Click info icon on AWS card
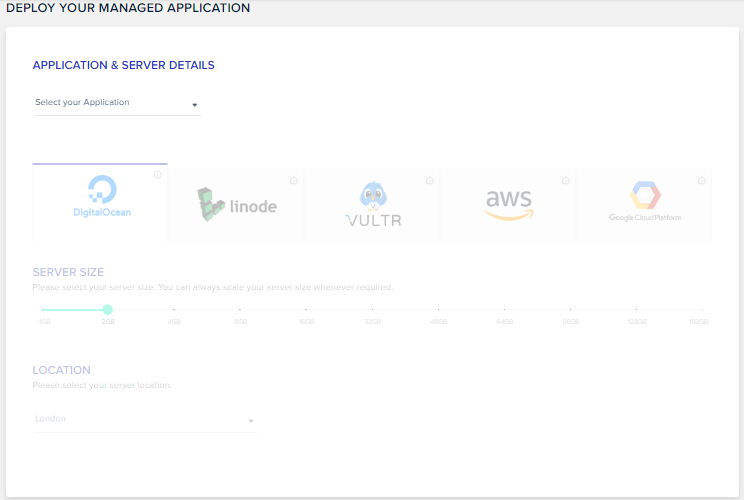This screenshot has width=744, height=500. click(566, 181)
